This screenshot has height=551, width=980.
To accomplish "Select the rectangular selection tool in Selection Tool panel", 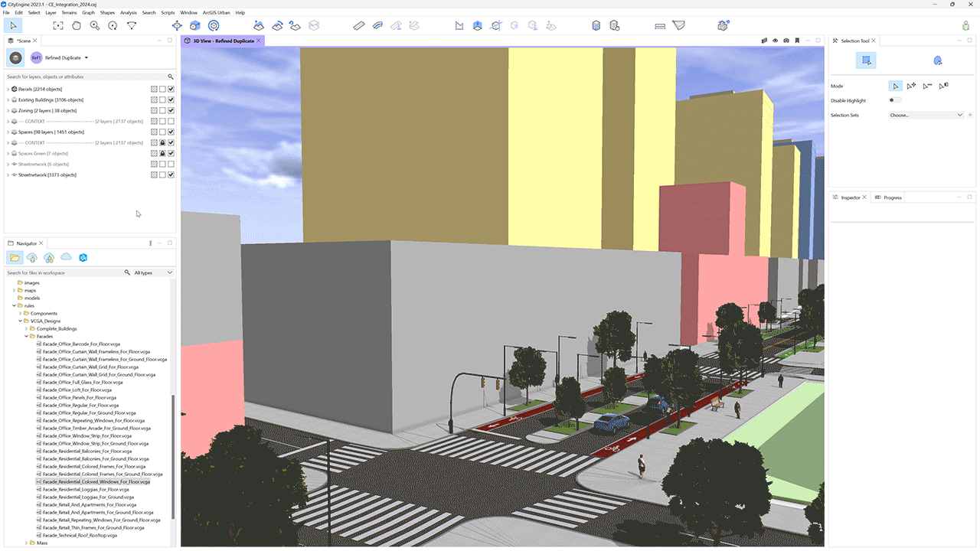I will (x=866, y=60).
